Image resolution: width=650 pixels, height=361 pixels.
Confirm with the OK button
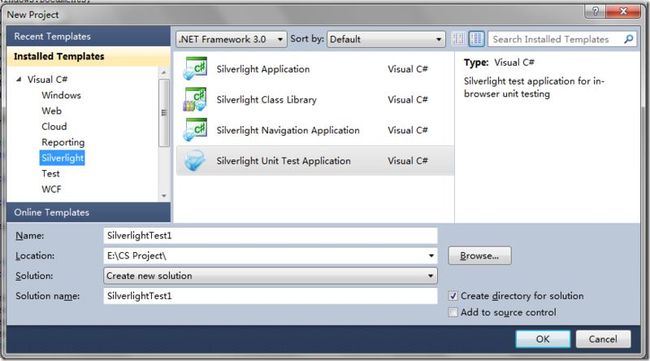pos(543,339)
